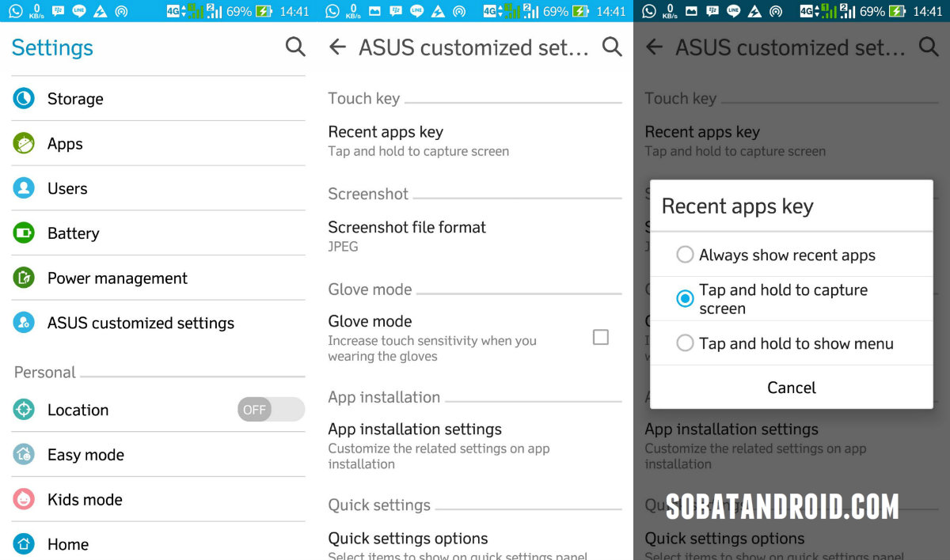The image size is (950, 560).
Task: Tap the green Battery icon
Action: coord(24,233)
